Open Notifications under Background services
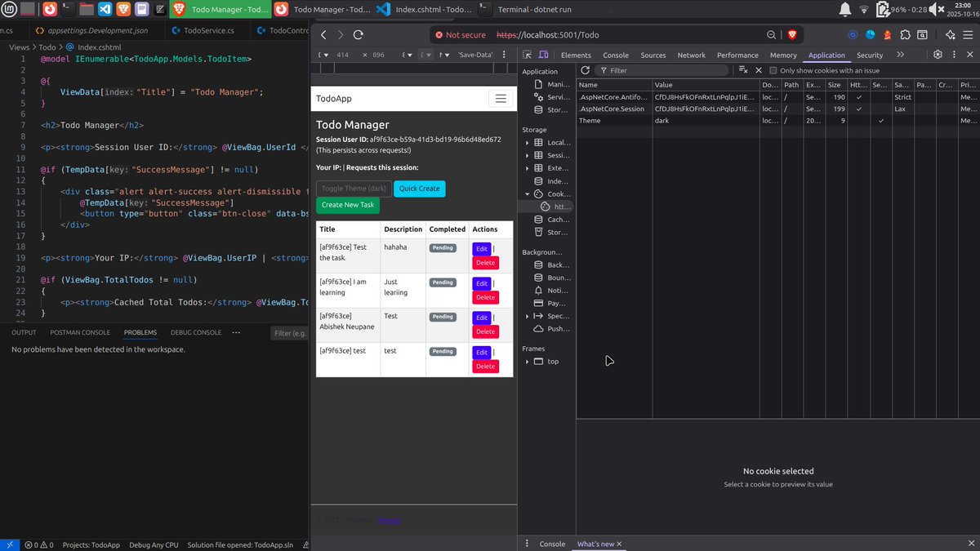The height and width of the screenshot is (551, 980). point(553,291)
